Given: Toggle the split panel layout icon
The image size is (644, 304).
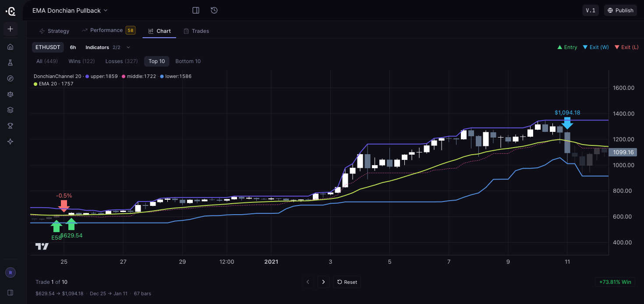Looking at the screenshot, I should click(x=196, y=10).
